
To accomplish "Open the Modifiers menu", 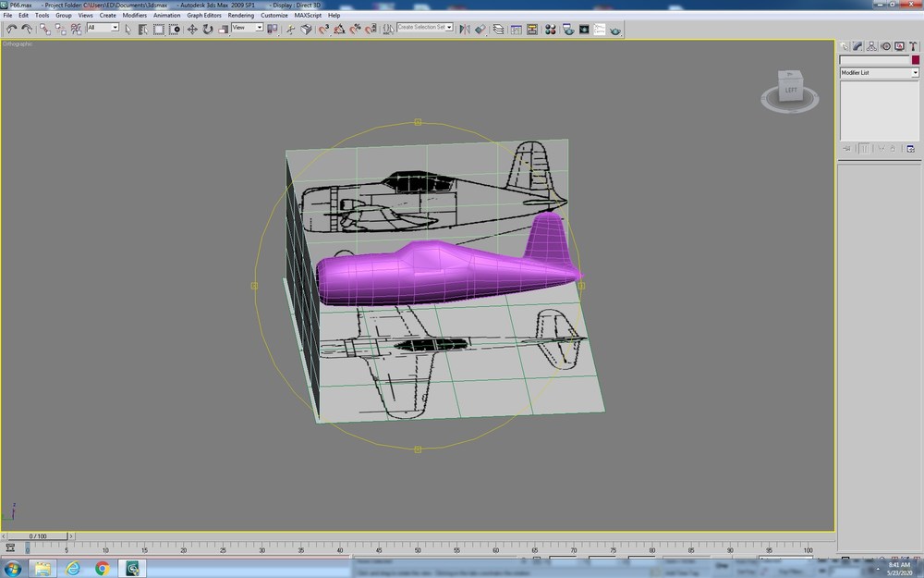I will point(134,16).
